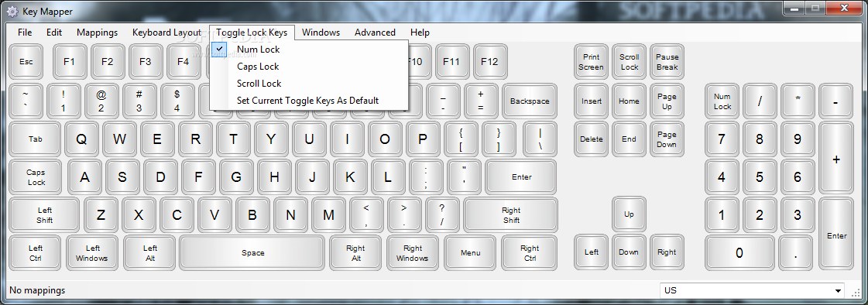Select the Right Ctrl key

pos(530,253)
